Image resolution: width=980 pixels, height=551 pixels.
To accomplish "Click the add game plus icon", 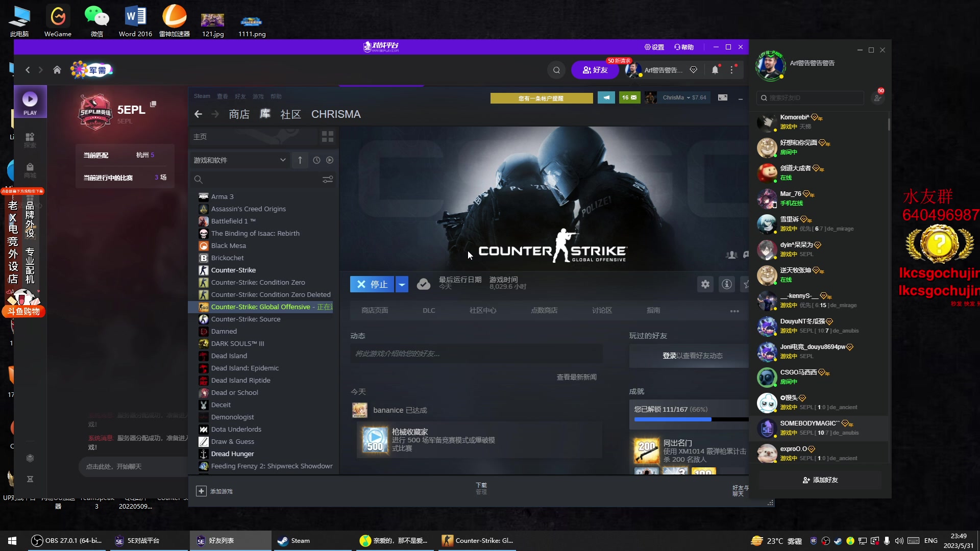I will (201, 491).
